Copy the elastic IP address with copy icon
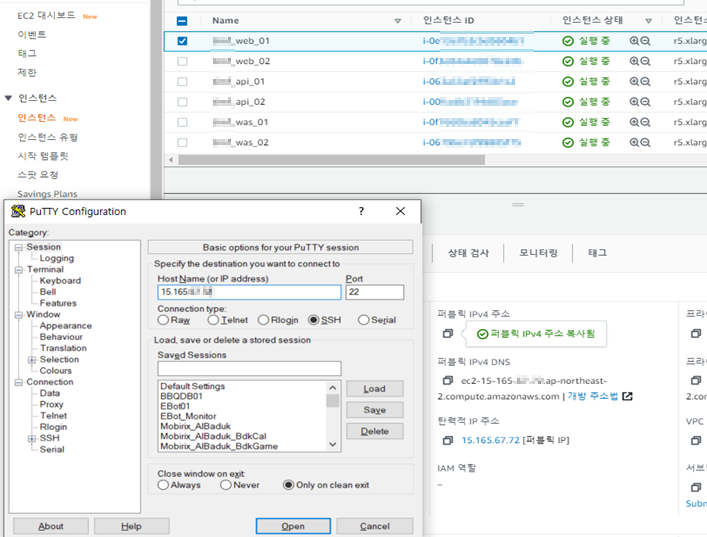The width and height of the screenshot is (707, 537). [x=449, y=439]
